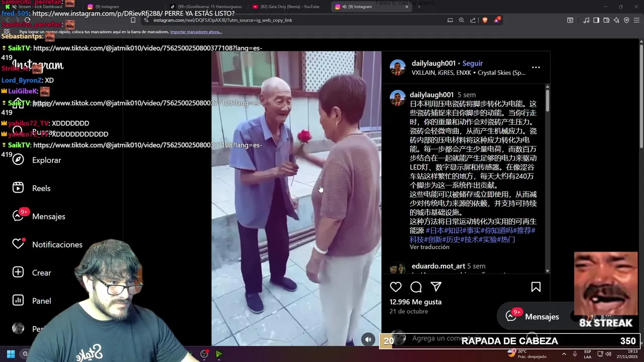This screenshot has height=362, width=644.
Task: Open the Windows Start button
Action: [x=11, y=354]
